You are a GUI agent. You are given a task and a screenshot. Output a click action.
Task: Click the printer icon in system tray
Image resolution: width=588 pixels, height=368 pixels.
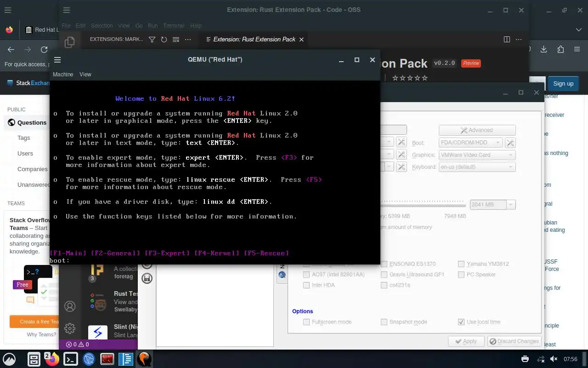click(525, 359)
